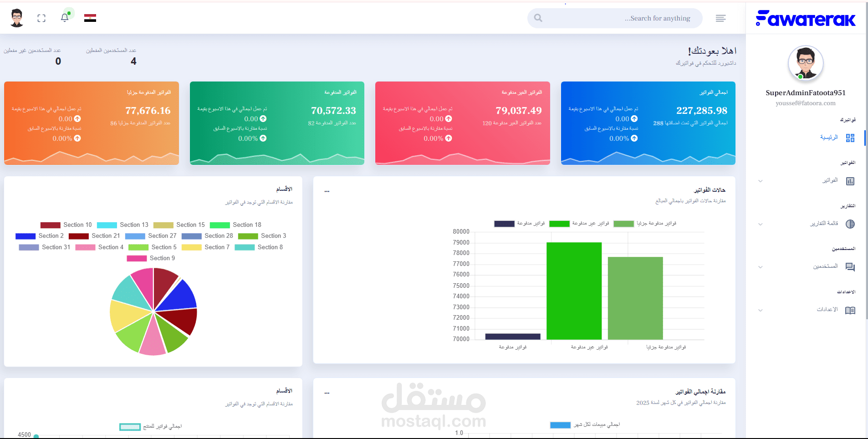Click the 70,572.33 paid invoices value

[333, 111]
